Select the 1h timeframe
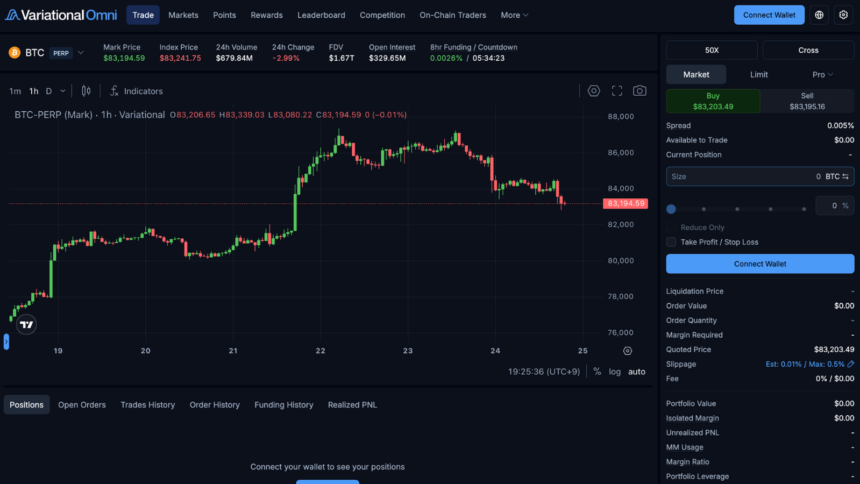 [x=33, y=91]
